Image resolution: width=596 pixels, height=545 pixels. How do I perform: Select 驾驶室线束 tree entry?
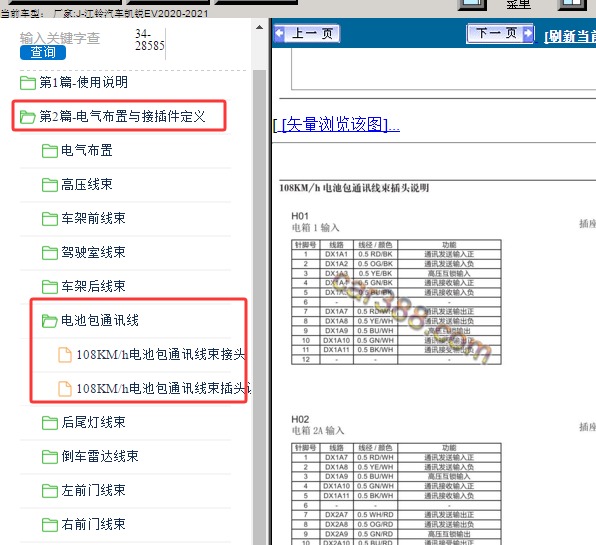click(x=94, y=252)
